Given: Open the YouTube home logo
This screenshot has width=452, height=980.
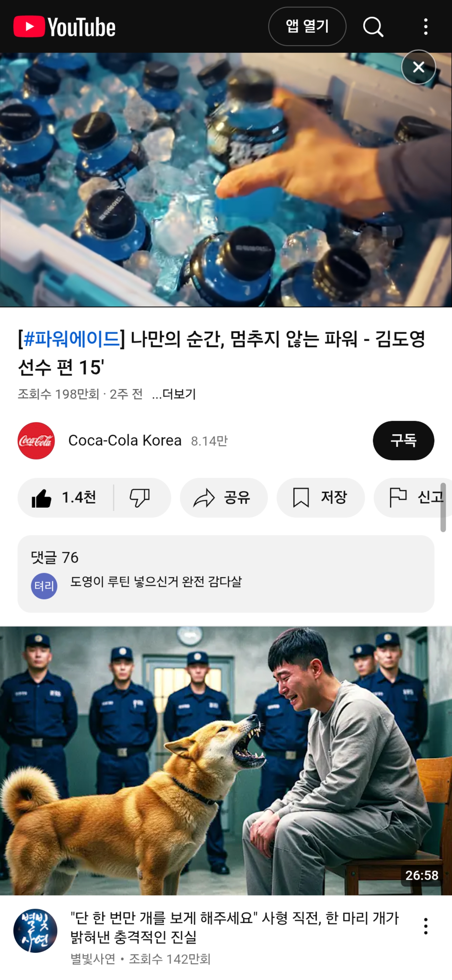Looking at the screenshot, I should coord(64,27).
